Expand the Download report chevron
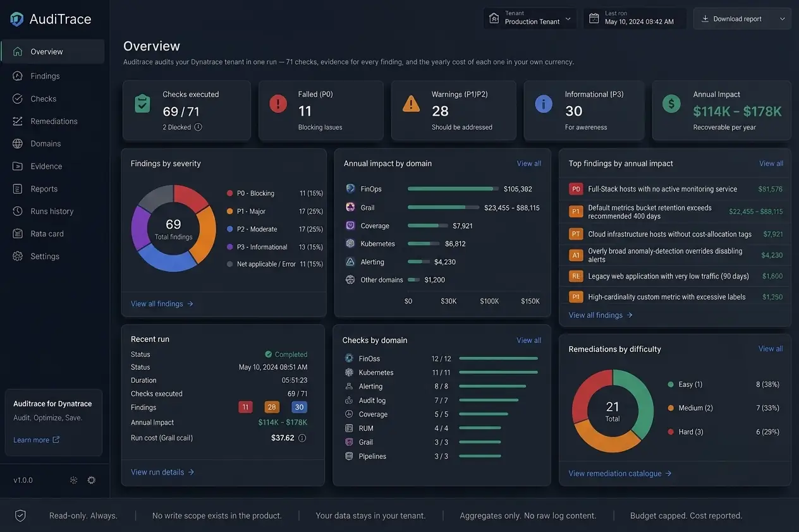The width and height of the screenshot is (799, 532). tap(783, 19)
